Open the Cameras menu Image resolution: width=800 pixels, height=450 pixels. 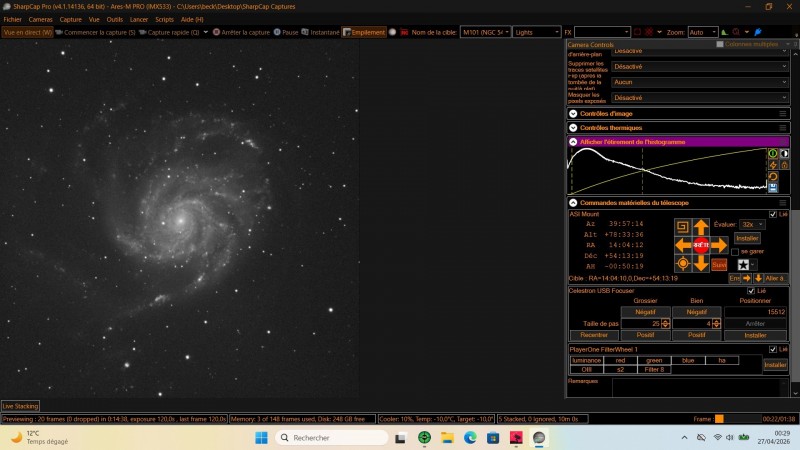pyautogui.click(x=40, y=19)
